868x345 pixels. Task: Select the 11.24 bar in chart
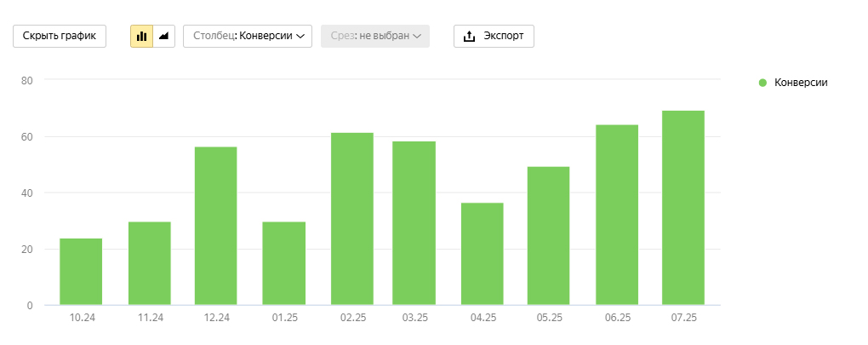pyautogui.click(x=150, y=263)
